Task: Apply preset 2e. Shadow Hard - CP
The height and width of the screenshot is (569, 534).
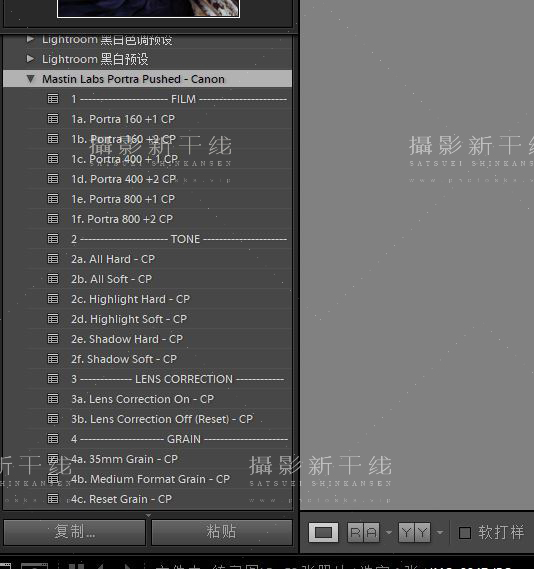Action: pos(127,339)
